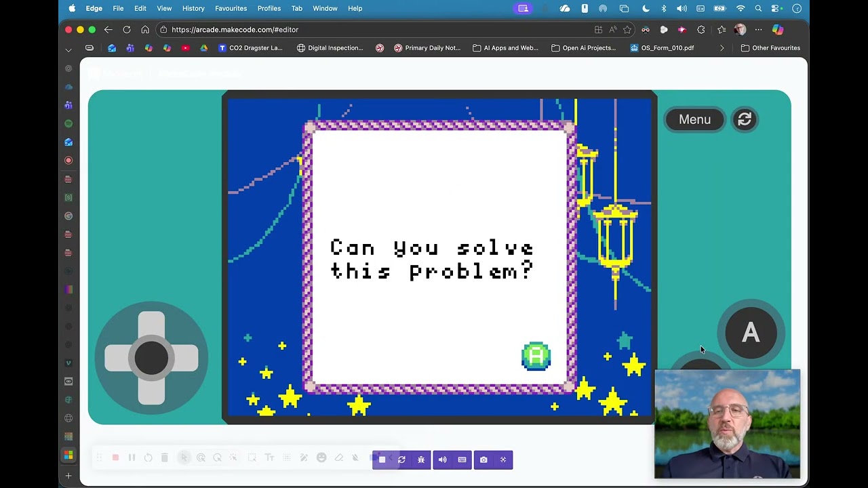Open Edge Settings and more menu
Image resolution: width=868 pixels, height=488 pixels.
tap(758, 30)
